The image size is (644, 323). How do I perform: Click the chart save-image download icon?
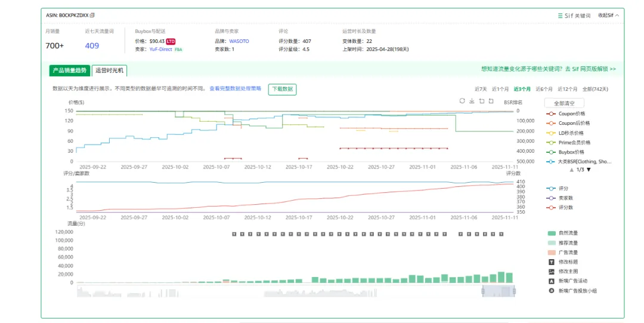[x=472, y=101]
